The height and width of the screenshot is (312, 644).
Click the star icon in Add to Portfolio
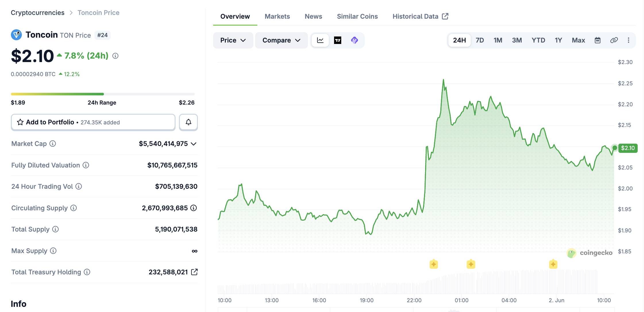pos(20,122)
